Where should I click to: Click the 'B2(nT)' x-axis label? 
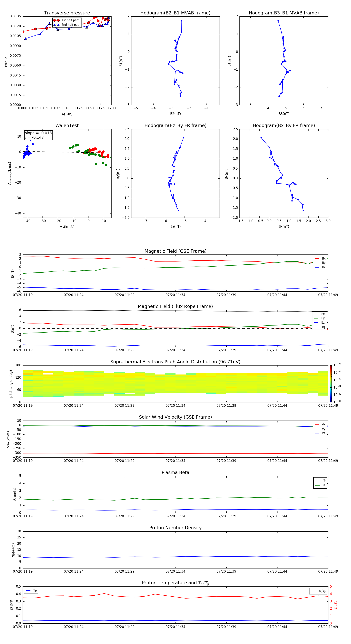coord(175,114)
